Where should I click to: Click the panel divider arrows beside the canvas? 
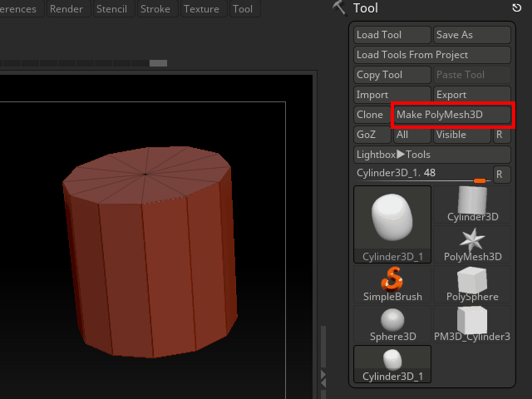pos(323,378)
